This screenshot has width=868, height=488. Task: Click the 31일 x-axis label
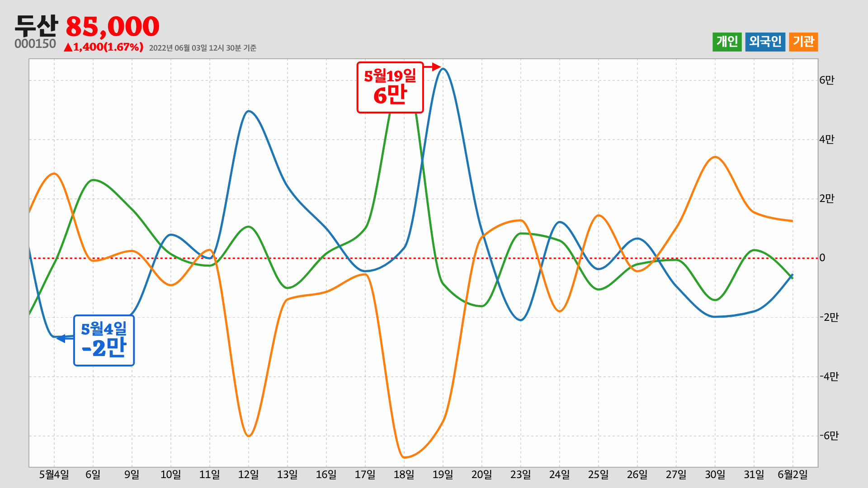pos(754,474)
